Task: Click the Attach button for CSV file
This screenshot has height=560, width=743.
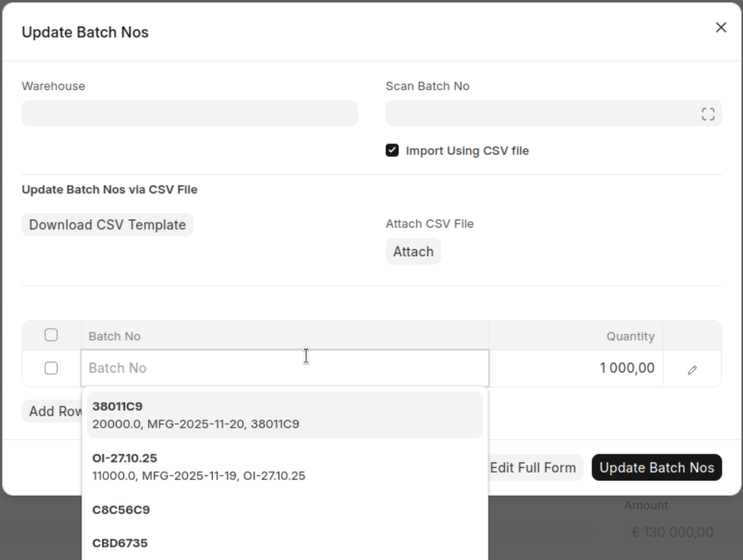Action: click(413, 251)
